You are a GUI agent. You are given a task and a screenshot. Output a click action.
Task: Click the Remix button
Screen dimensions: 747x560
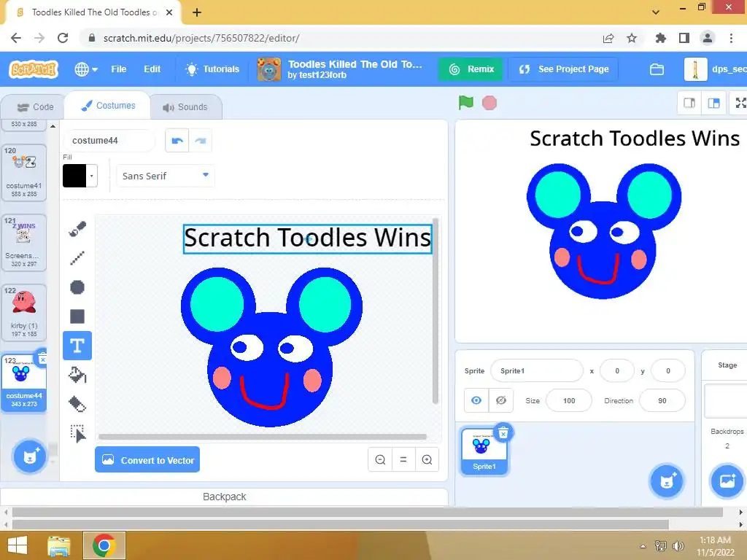tap(472, 69)
